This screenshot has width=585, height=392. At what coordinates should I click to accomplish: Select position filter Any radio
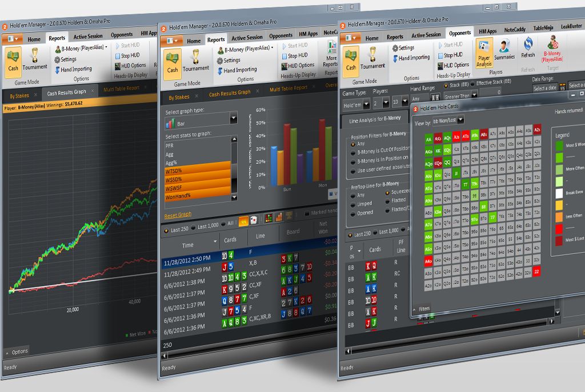point(353,144)
